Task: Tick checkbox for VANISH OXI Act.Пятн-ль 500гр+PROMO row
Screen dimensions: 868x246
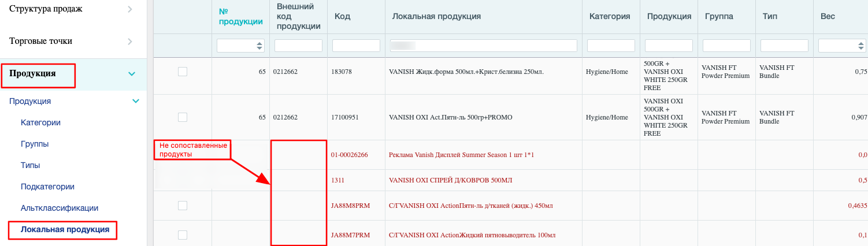Action: pyautogui.click(x=183, y=117)
